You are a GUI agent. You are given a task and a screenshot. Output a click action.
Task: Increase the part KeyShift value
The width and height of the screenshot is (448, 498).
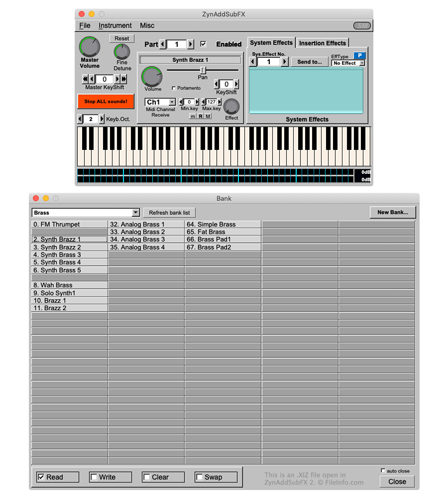pyautogui.click(x=236, y=84)
